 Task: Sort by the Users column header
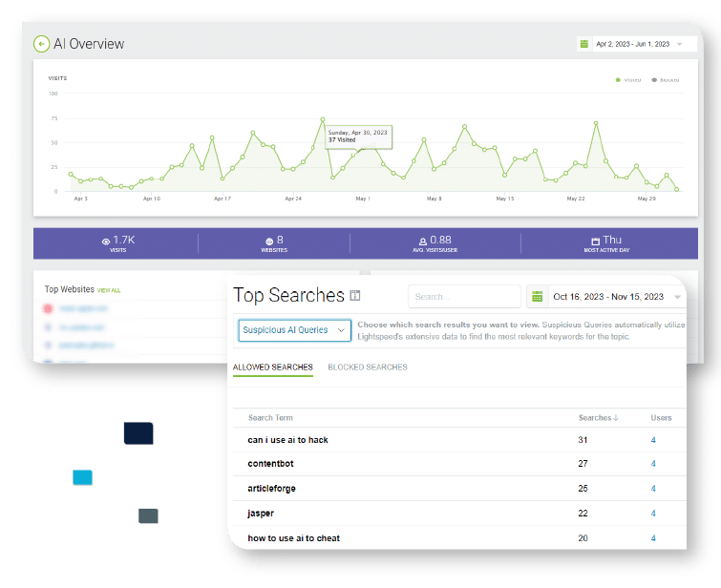pyautogui.click(x=661, y=418)
